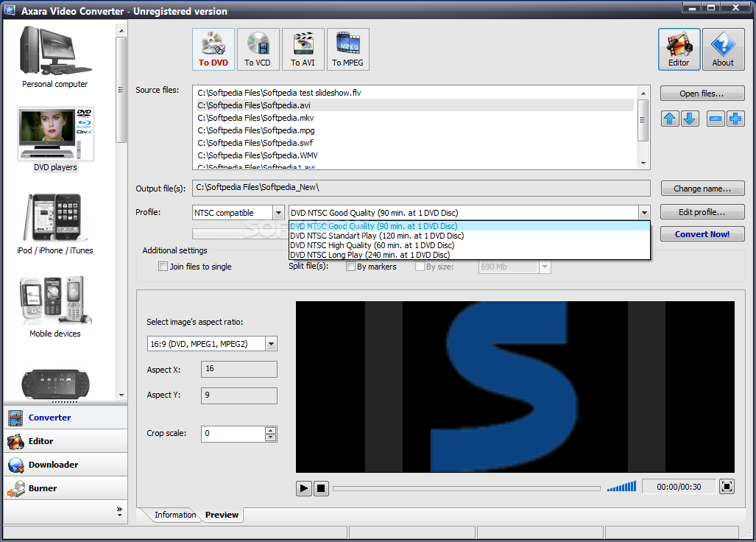Viewport: 756px width, 542px height.
Task: Add a file with plus button
Action: 735,119
